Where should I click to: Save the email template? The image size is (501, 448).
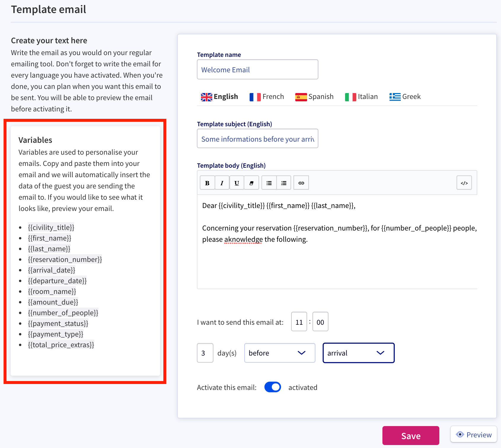click(411, 436)
